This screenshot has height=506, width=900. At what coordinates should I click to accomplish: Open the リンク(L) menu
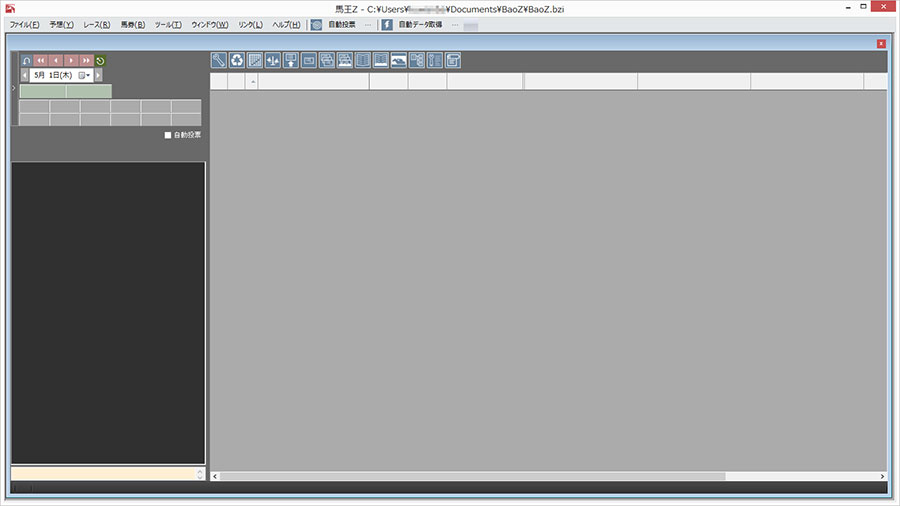250,25
